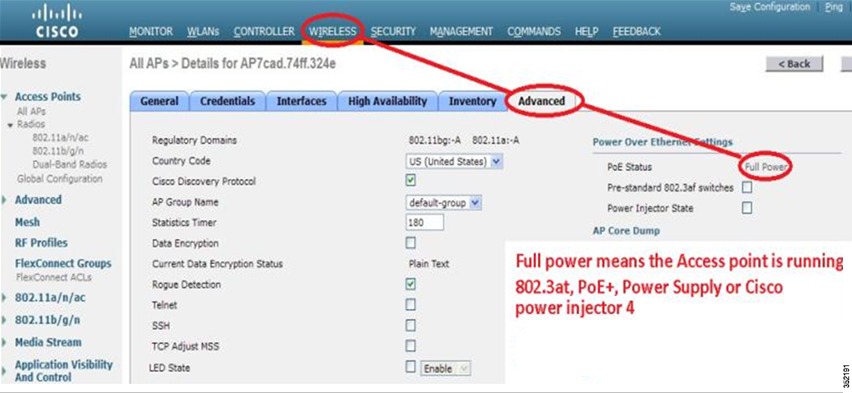Collapse the Access Points section arrow
The width and height of the screenshot is (852, 393).
pos(5,97)
